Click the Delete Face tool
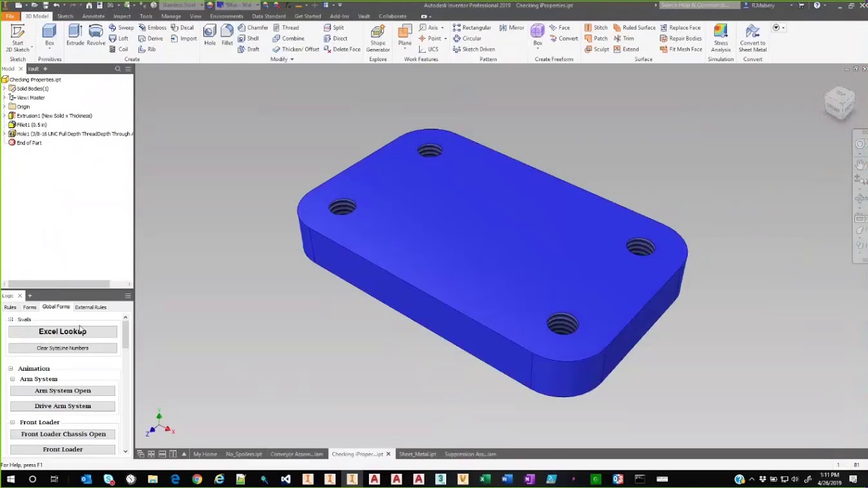Image resolution: width=868 pixels, height=488 pixels. point(342,49)
